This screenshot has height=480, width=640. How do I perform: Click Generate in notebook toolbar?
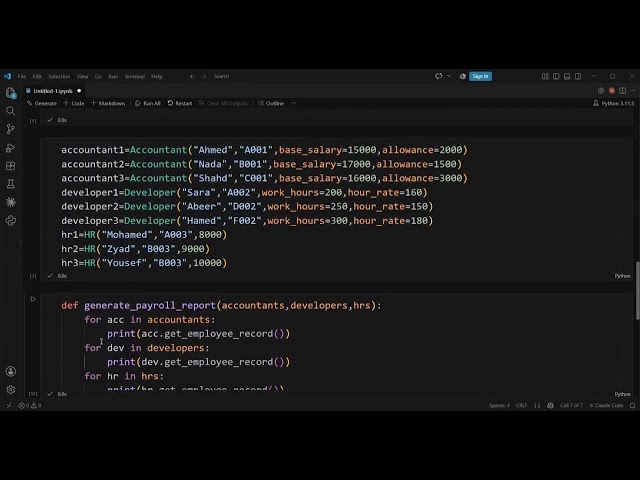[42, 103]
